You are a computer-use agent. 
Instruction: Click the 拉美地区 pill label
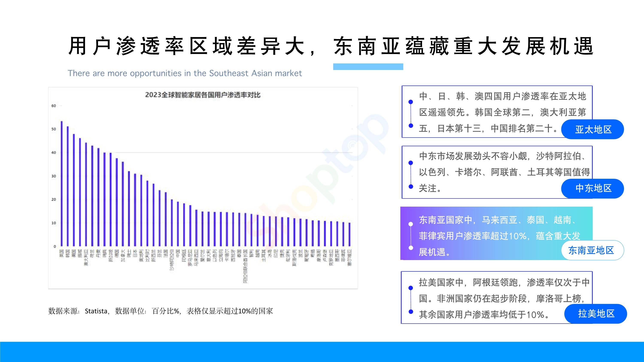(x=595, y=314)
